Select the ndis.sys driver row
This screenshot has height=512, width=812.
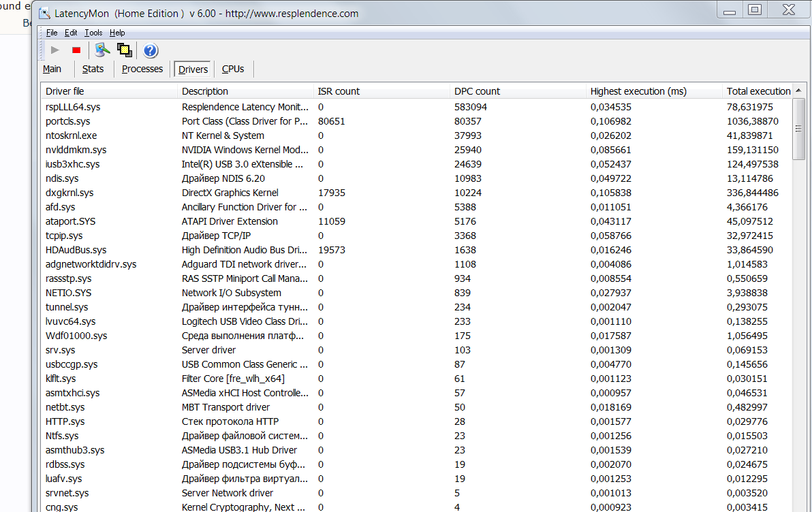point(417,178)
